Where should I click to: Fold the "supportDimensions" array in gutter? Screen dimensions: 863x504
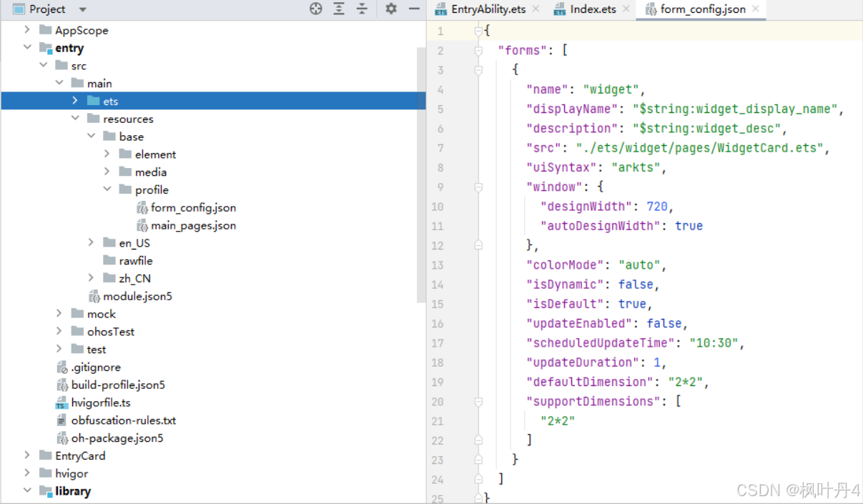[478, 402]
